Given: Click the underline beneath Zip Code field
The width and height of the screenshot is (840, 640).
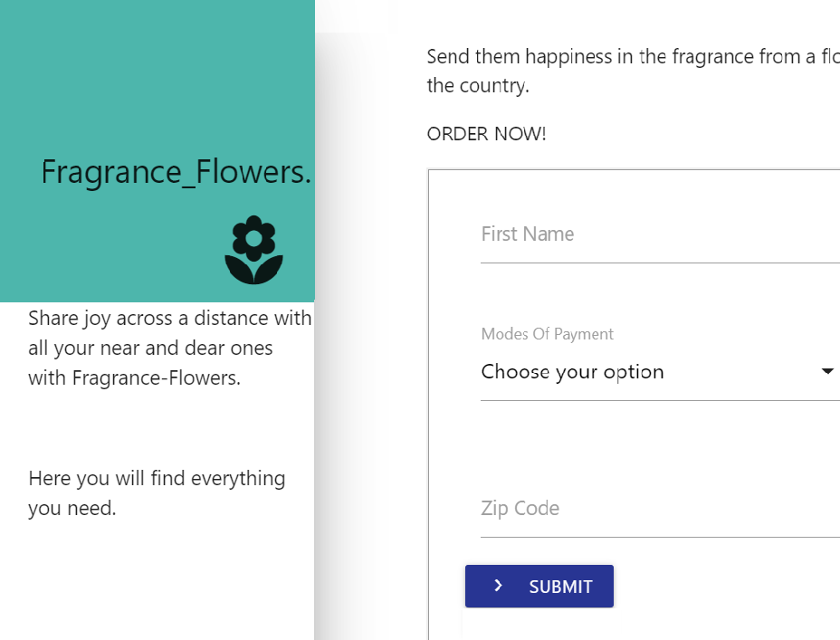Looking at the screenshot, I should pos(660,537).
